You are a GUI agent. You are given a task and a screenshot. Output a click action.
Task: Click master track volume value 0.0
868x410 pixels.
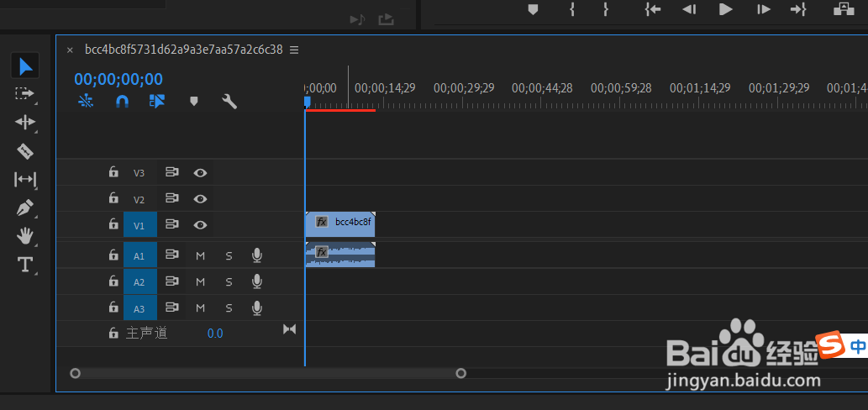pos(215,334)
